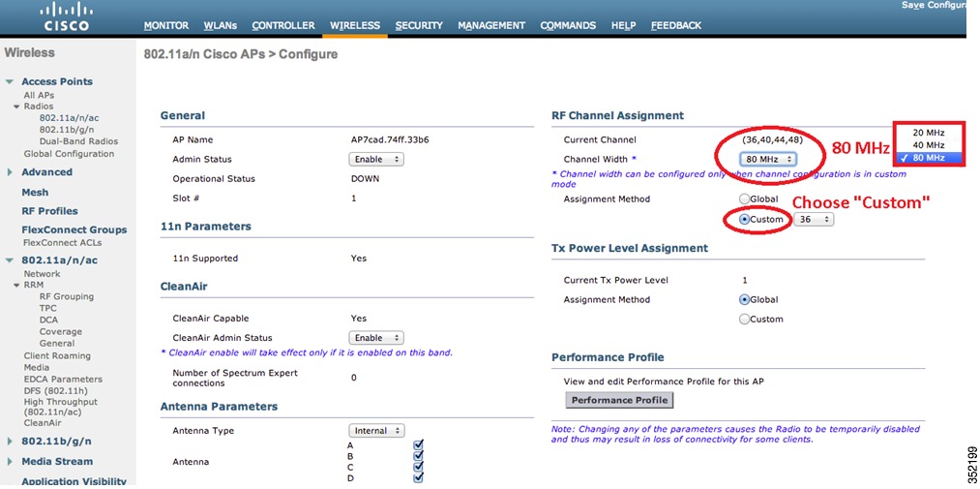
Task: Open the SECURITY menu
Action: coord(419,25)
